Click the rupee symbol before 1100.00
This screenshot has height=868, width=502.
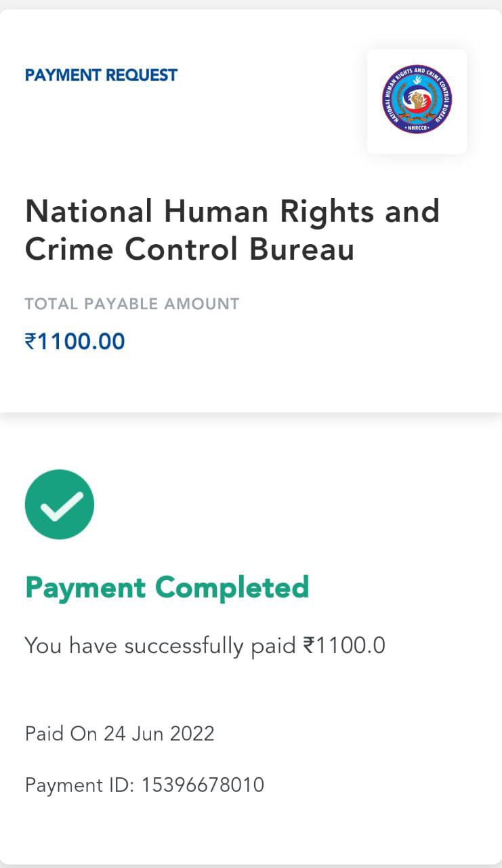(30, 341)
